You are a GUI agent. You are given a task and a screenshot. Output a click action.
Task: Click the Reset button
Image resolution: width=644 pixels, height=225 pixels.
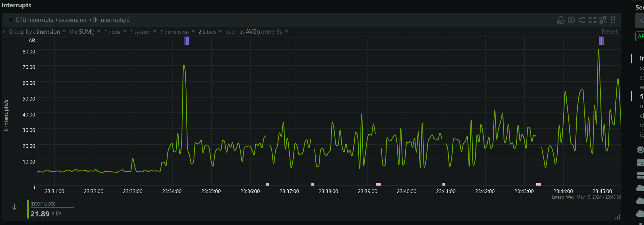(x=609, y=32)
